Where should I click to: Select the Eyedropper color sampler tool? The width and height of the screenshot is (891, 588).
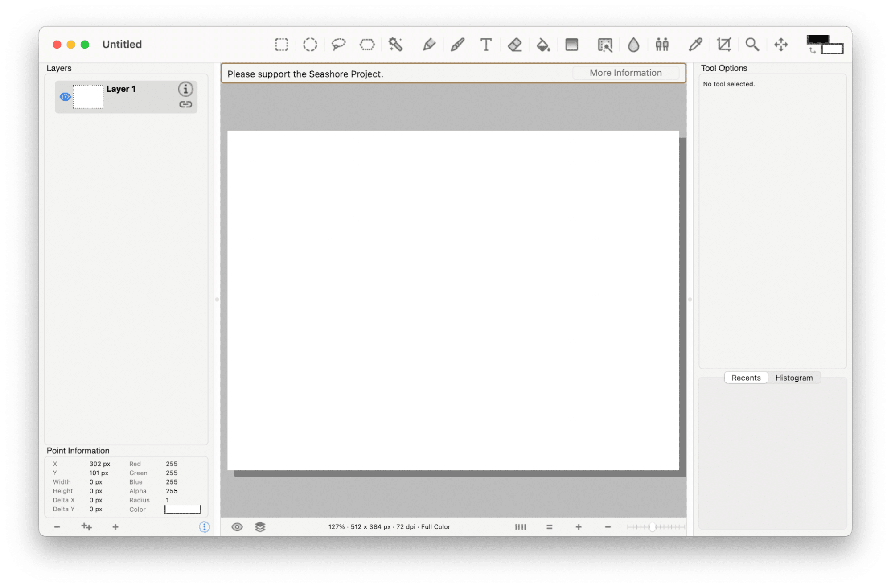pyautogui.click(x=695, y=45)
